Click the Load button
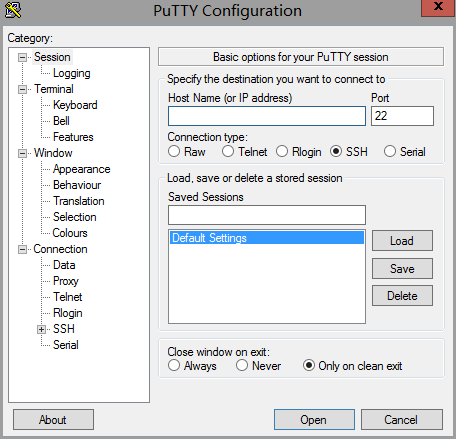 pyautogui.click(x=402, y=240)
